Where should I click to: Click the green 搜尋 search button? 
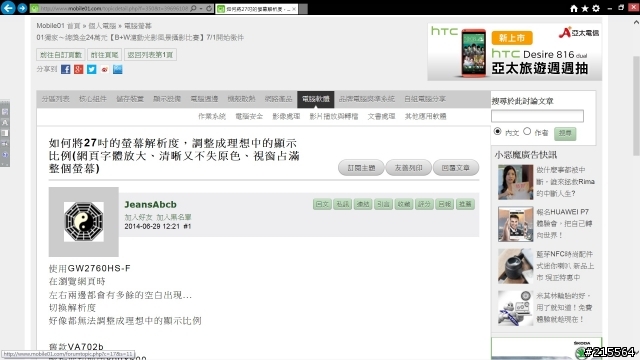click(x=565, y=133)
